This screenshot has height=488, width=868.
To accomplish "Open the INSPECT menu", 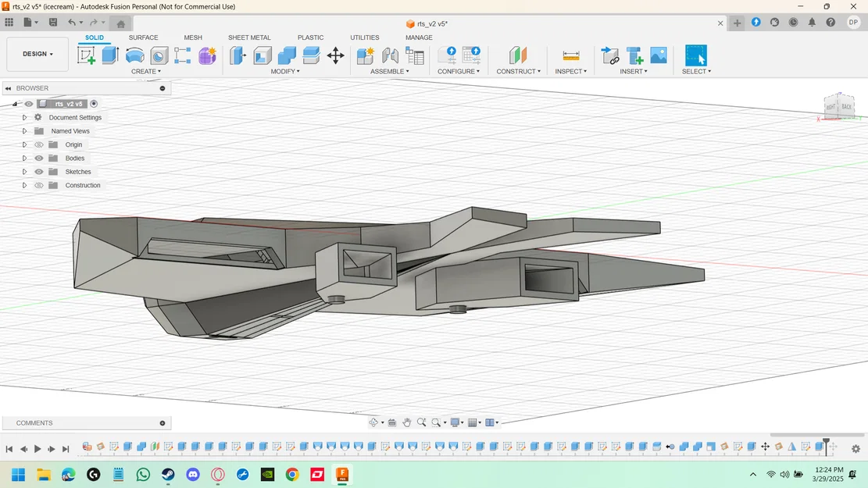I will [x=571, y=71].
